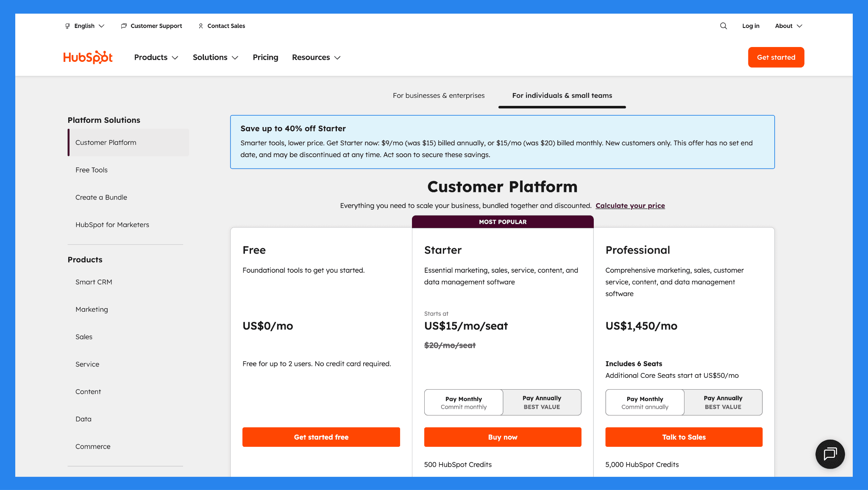The image size is (868, 490).
Task: Click the Get started button
Action: pos(776,57)
